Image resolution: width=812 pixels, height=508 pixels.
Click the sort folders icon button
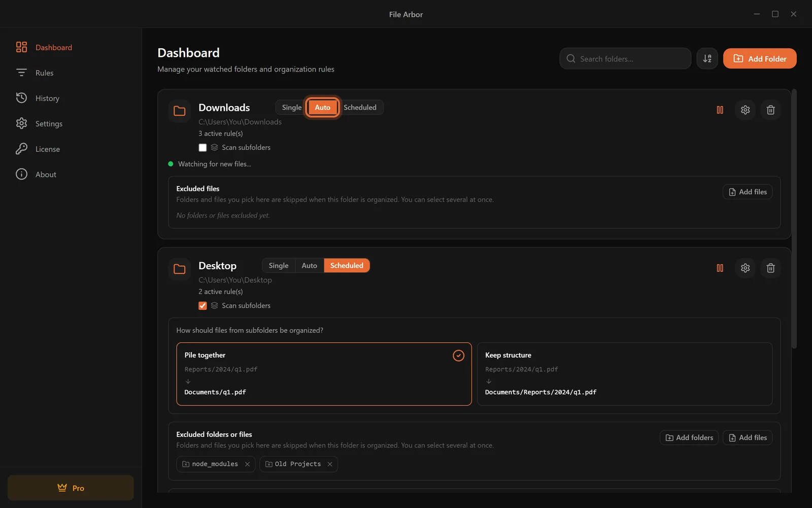pyautogui.click(x=707, y=58)
